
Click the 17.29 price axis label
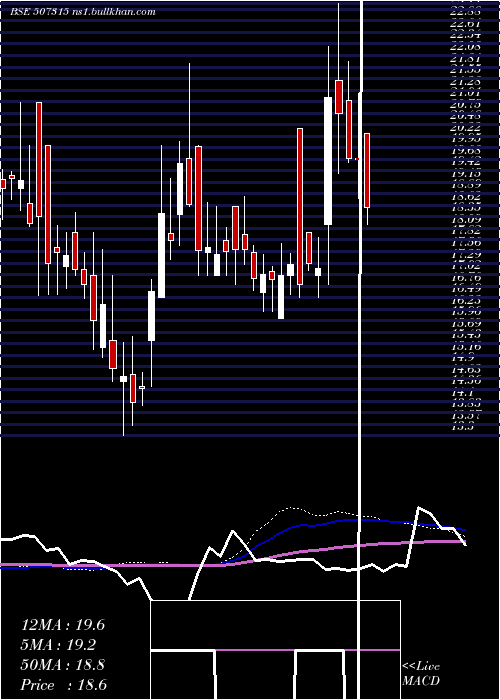466,254
